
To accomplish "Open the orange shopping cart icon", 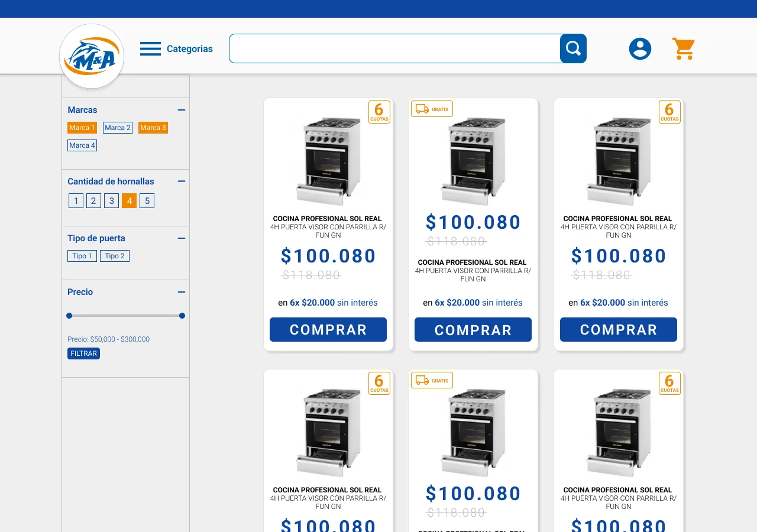I will 683,48.
